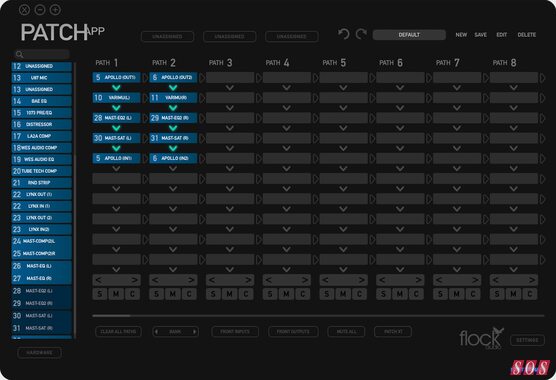Select the PATH 6 header

point(391,63)
